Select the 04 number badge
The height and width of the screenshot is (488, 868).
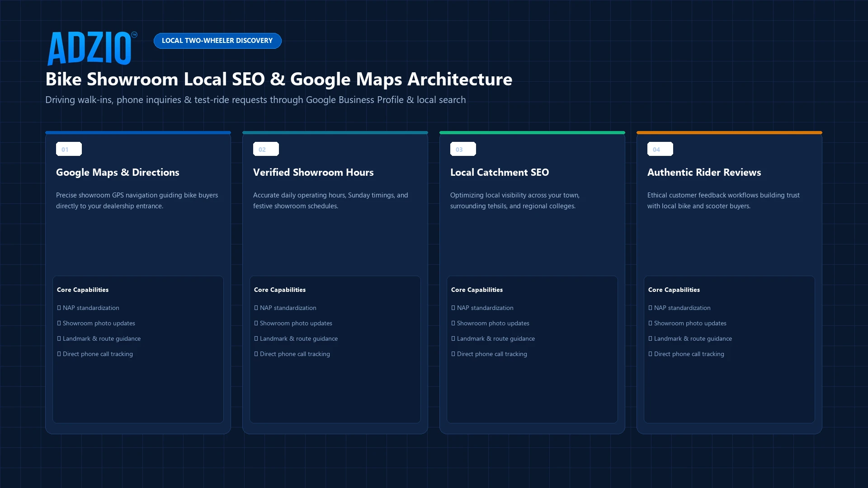(660, 149)
